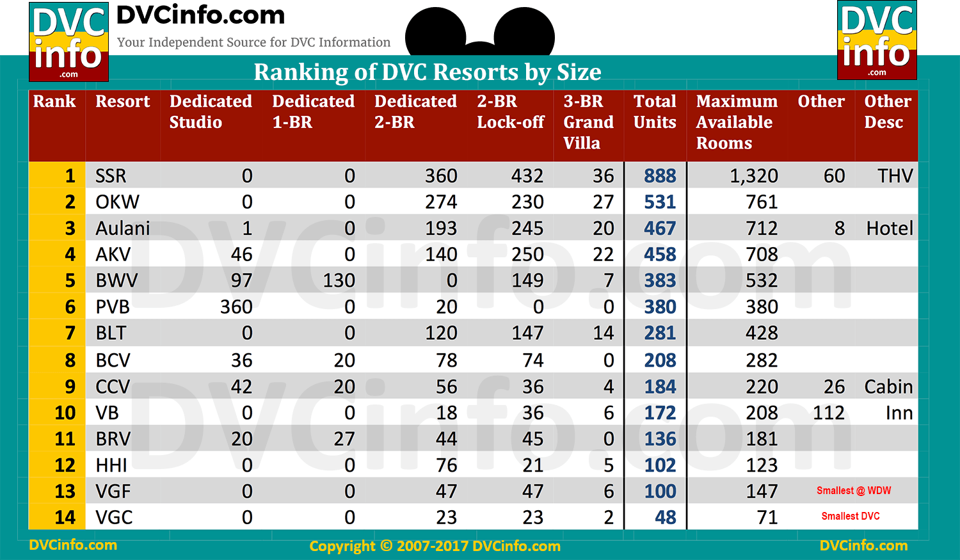The width and height of the screenshot is (960, 560).
Task: Click maximum rooms value 712
Action: click(x=762, y=228)
